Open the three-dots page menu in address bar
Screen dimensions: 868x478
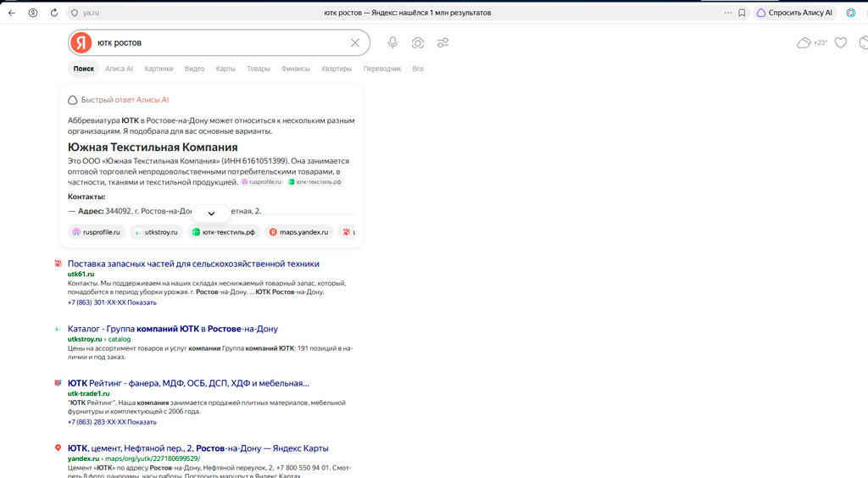pyautogui.click(x=728, y=13)
